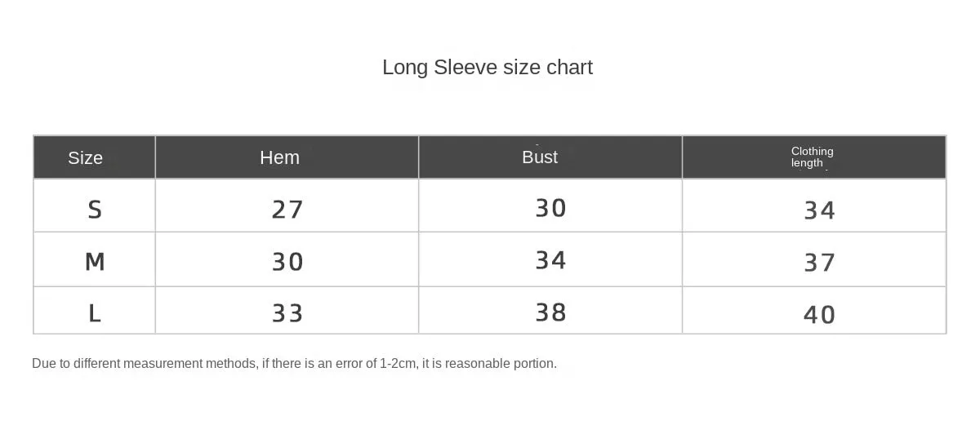
Task: Click Bust value 34 for size M
Action: coord(550,260)
